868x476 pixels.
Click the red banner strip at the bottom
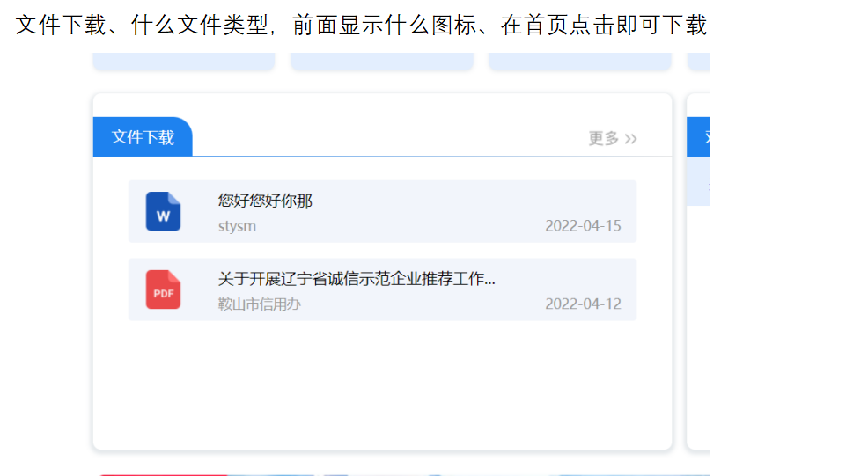coord(164,474)
